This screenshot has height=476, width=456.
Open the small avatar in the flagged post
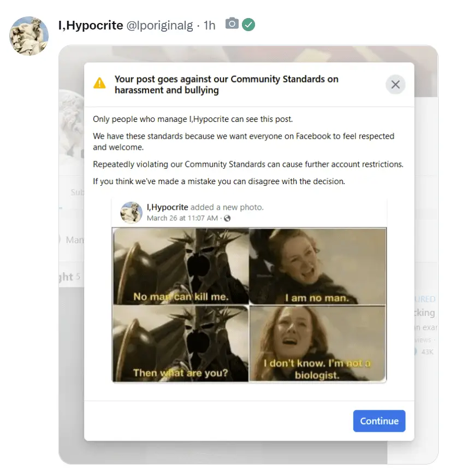point(132,213)
